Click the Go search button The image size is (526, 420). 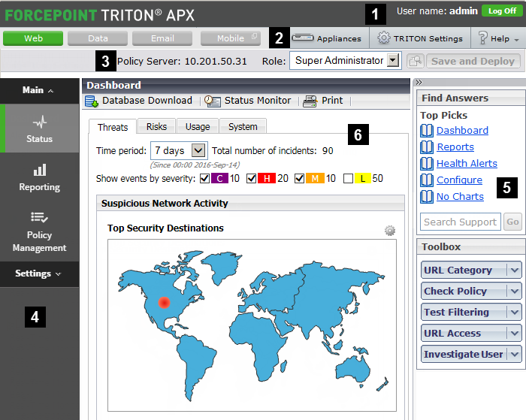512,222
